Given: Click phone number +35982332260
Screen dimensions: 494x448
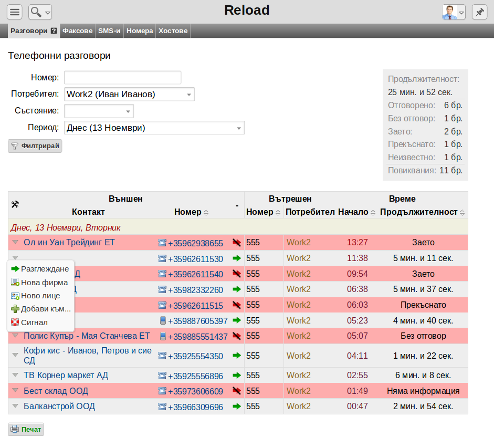Looking at the screenshot, I should [x=195, y=290].
